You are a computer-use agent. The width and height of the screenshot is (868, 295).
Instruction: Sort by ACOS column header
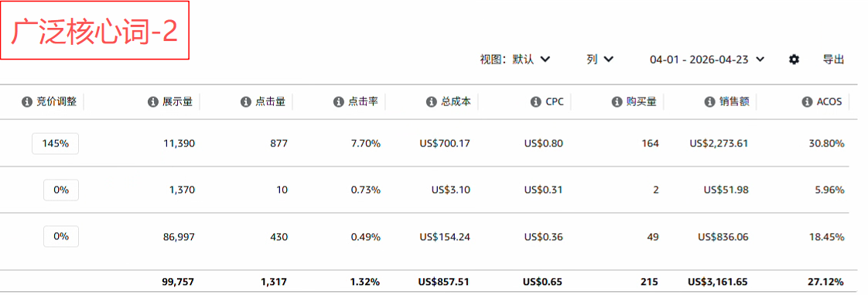point(829,102)
